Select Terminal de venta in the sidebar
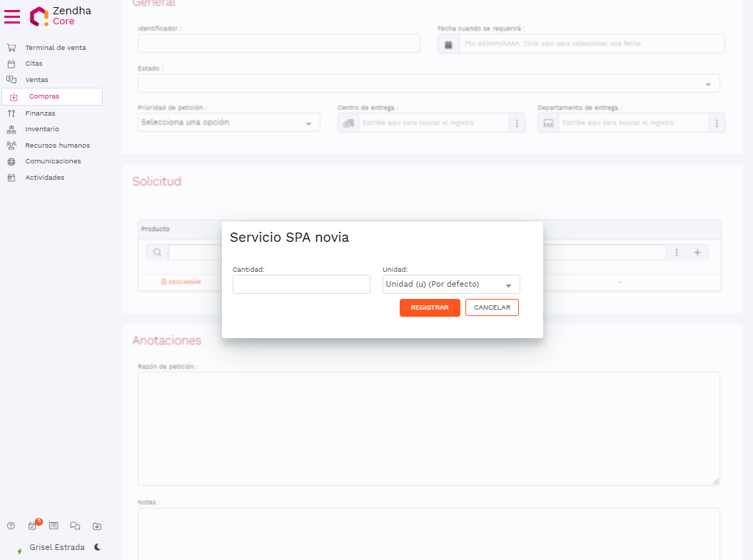Screen dimensions: 753x560 55,48
